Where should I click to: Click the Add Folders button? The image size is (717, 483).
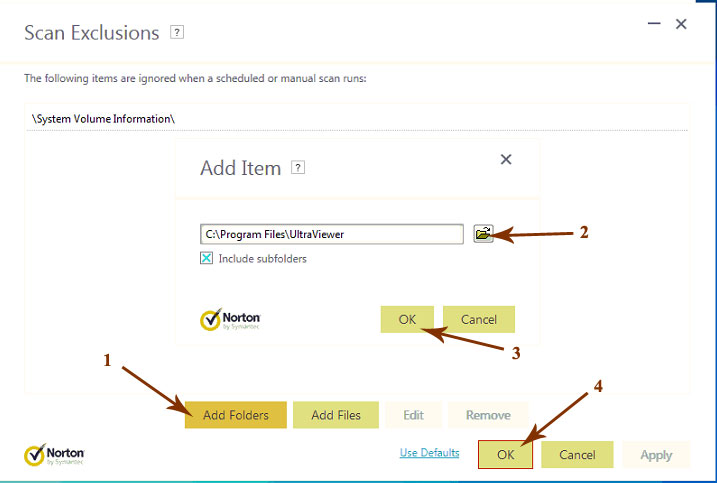[x=236, y=415]
